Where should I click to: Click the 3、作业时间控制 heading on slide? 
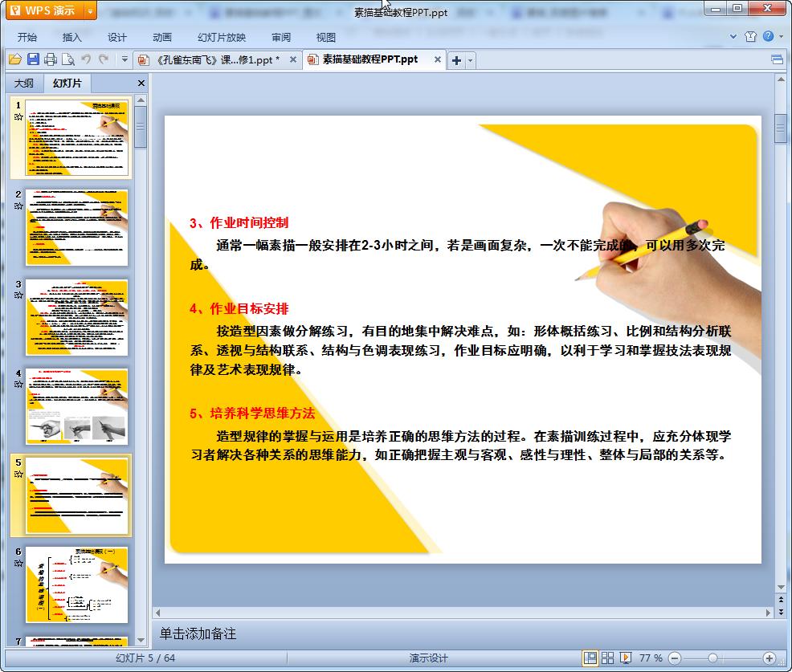coord(239,222)
